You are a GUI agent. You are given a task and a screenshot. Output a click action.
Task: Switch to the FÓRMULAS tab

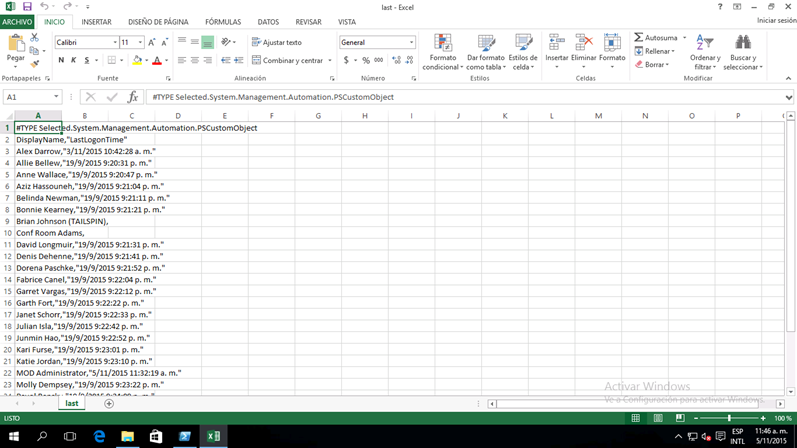(x=223, y=22)
